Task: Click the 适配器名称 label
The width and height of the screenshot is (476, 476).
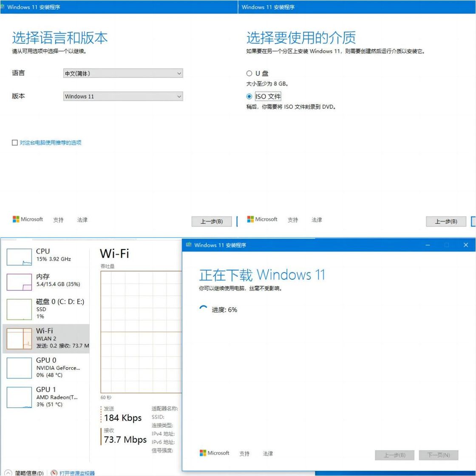Action: (164, 408)
